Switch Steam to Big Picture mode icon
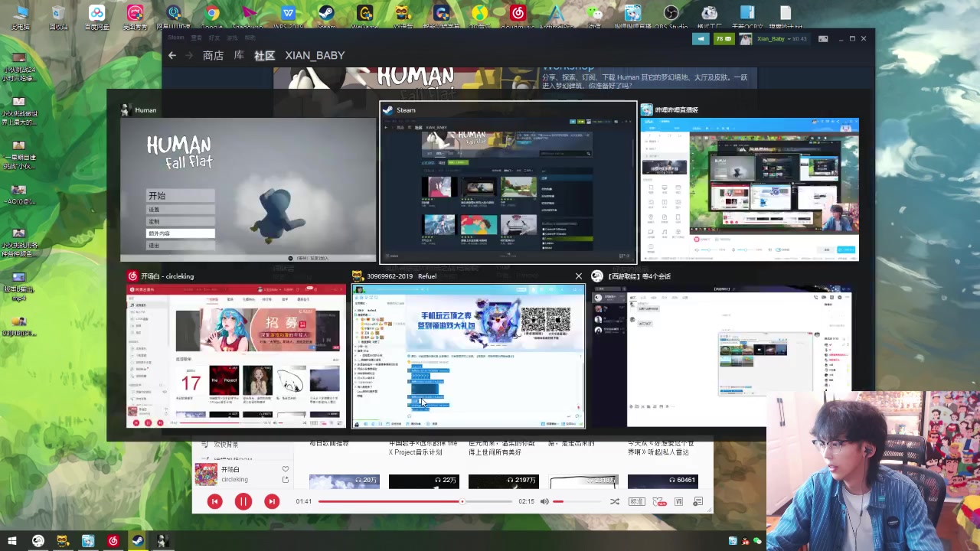Viewport: 980px width, 551px height. tap(823, 39)
